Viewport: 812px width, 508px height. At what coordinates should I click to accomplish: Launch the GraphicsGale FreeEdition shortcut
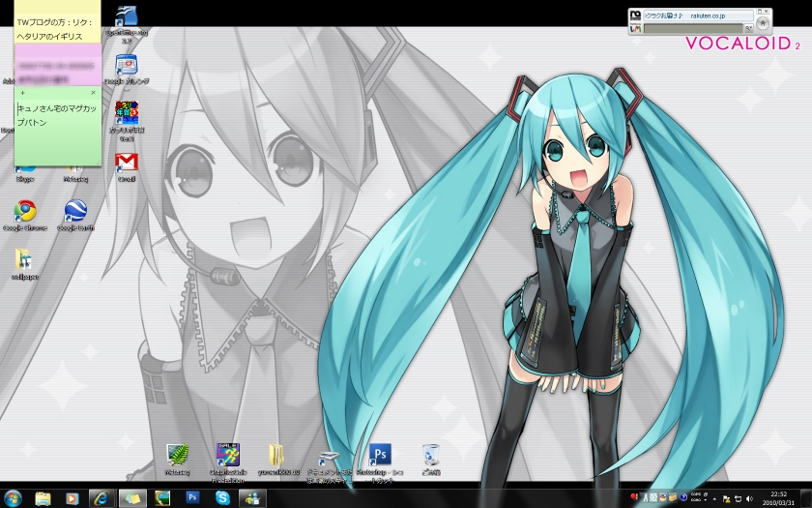coord(228,463)
